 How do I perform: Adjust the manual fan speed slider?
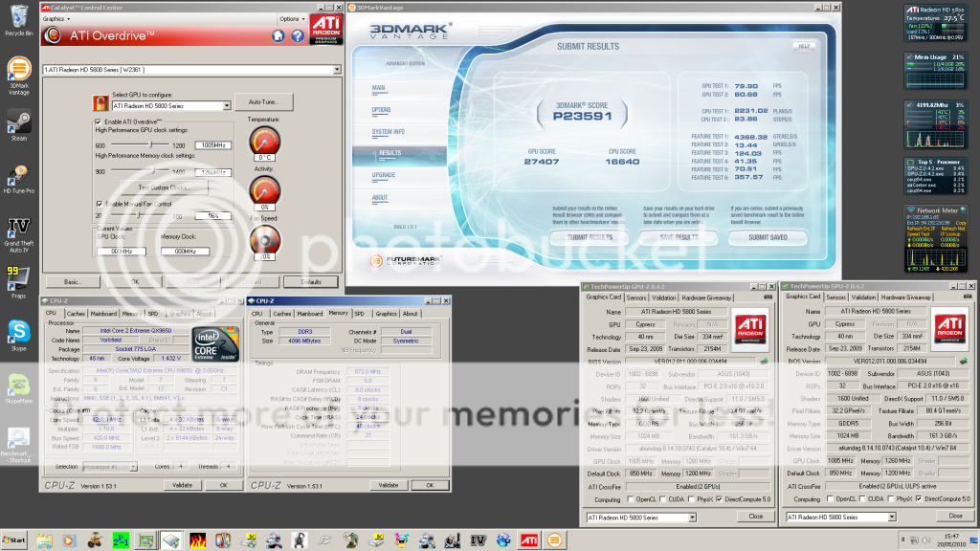click(x=137, y=215)
